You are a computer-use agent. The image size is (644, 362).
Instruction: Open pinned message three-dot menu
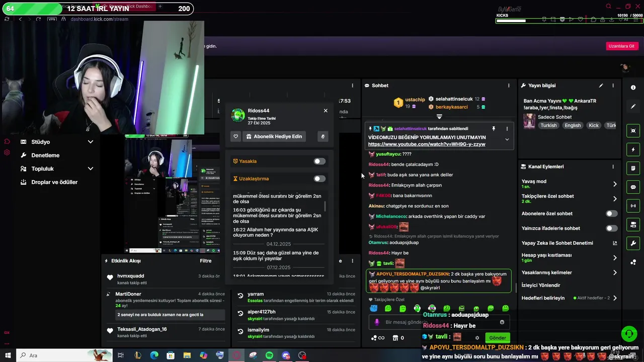(x=507, y=129)
